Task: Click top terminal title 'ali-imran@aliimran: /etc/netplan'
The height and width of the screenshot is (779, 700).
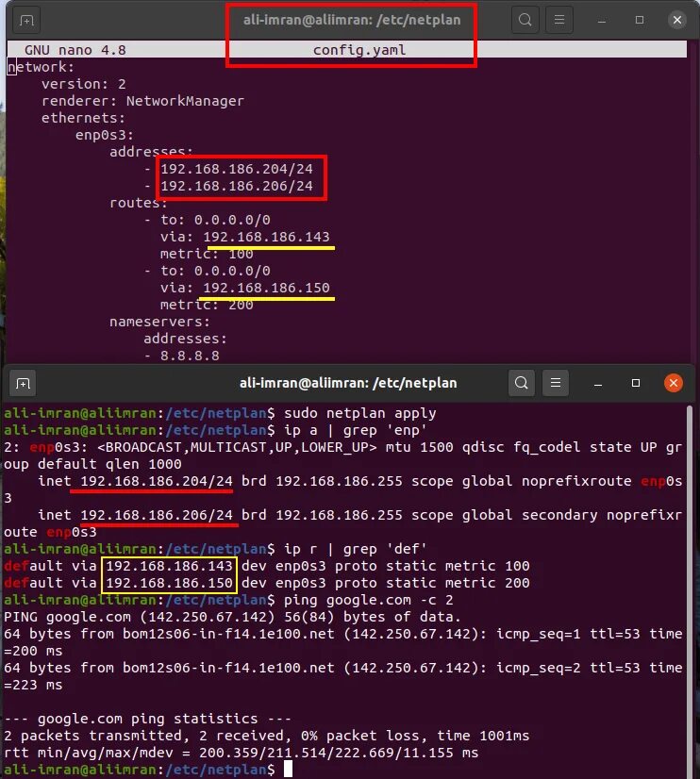Action: pyautogui.click(x=352, y=21)
